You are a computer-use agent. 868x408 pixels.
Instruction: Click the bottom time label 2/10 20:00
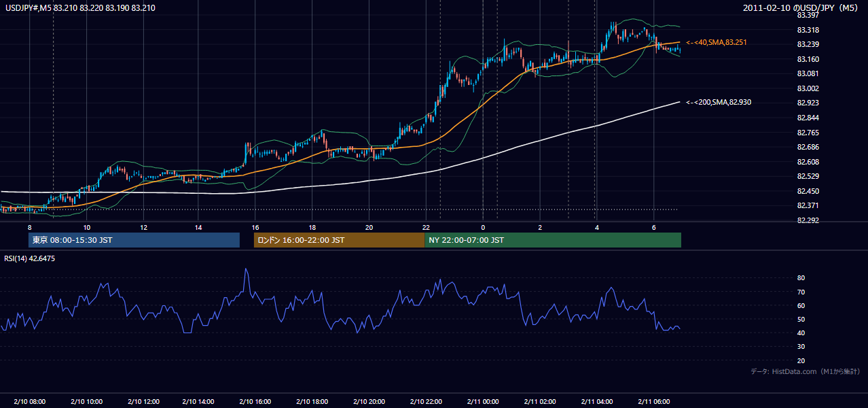pyautogui.click(x=369, y=402)
